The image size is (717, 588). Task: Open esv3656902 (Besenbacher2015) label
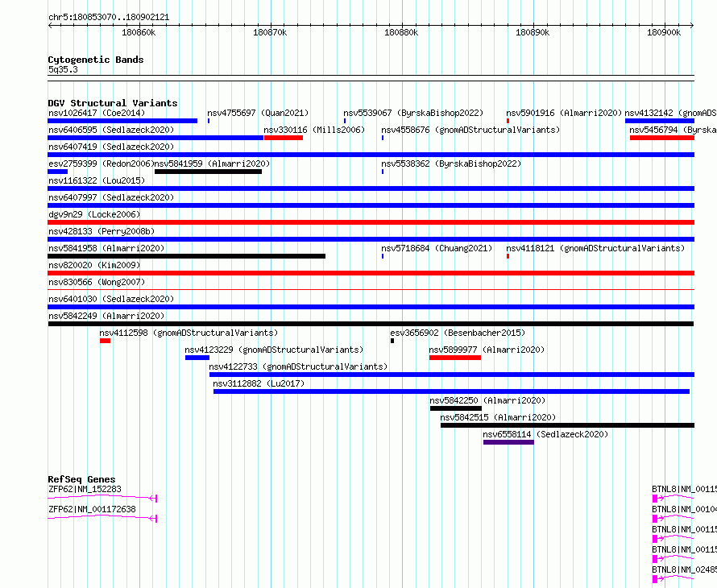[458, 333]
